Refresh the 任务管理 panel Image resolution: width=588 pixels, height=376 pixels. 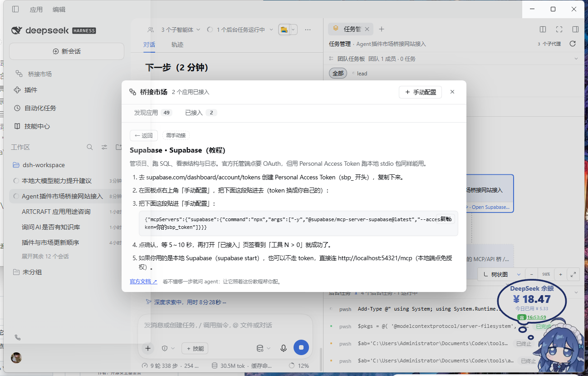coord(573,44)
